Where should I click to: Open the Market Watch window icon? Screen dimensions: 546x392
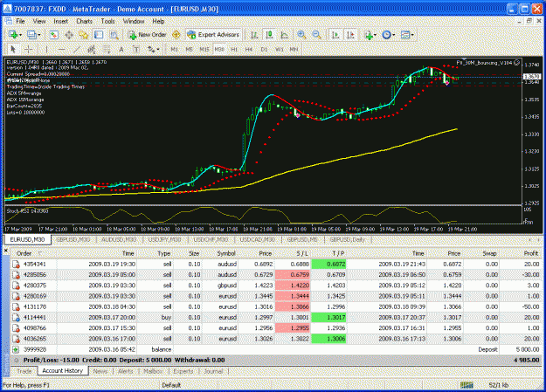[53, 35]
